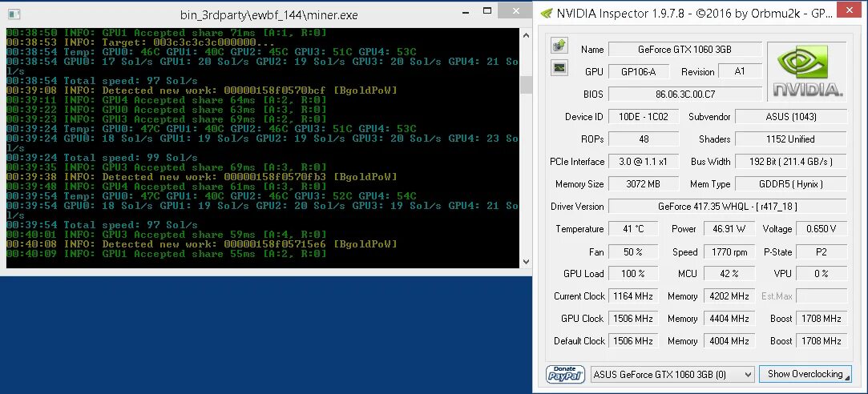Screen dimensions: 868x394
Task: Click the 'Driver Version' label
Action: (x=577, y=207)
